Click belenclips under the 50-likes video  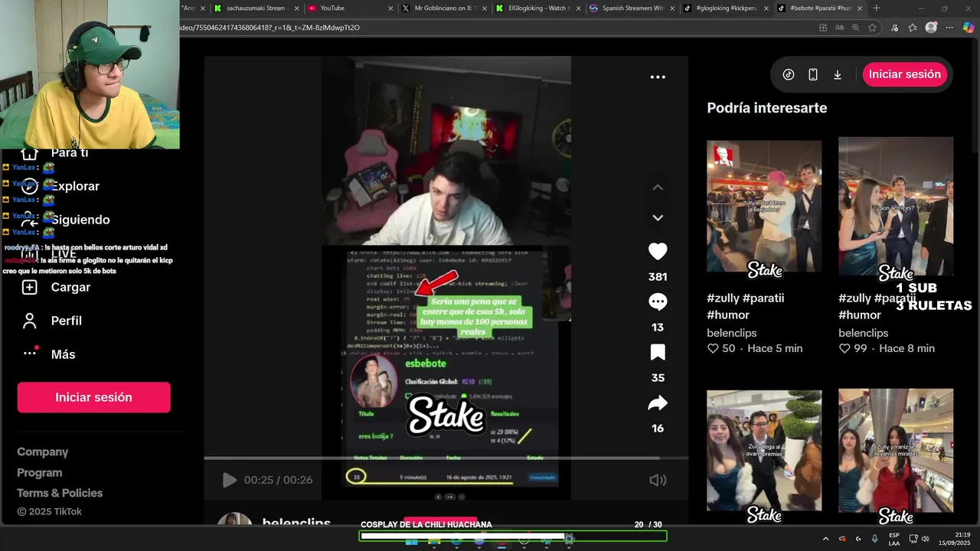tap(731, 333)
